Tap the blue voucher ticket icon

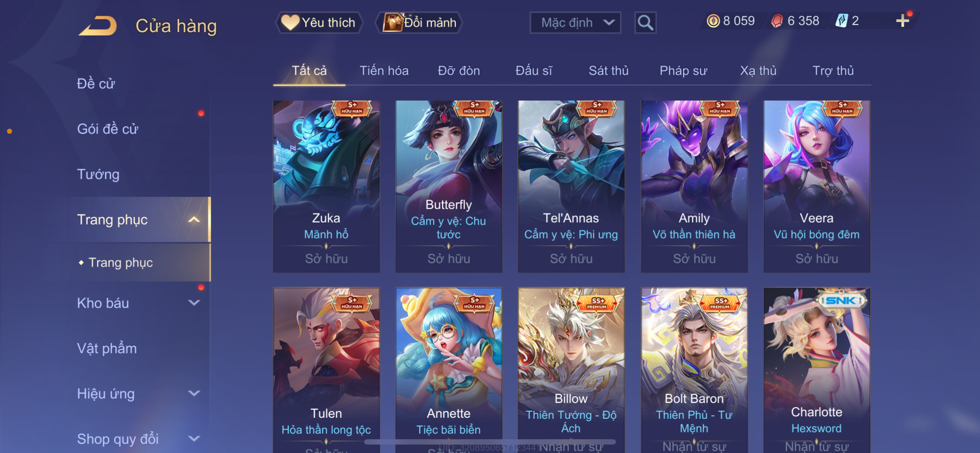pos(842,20)
